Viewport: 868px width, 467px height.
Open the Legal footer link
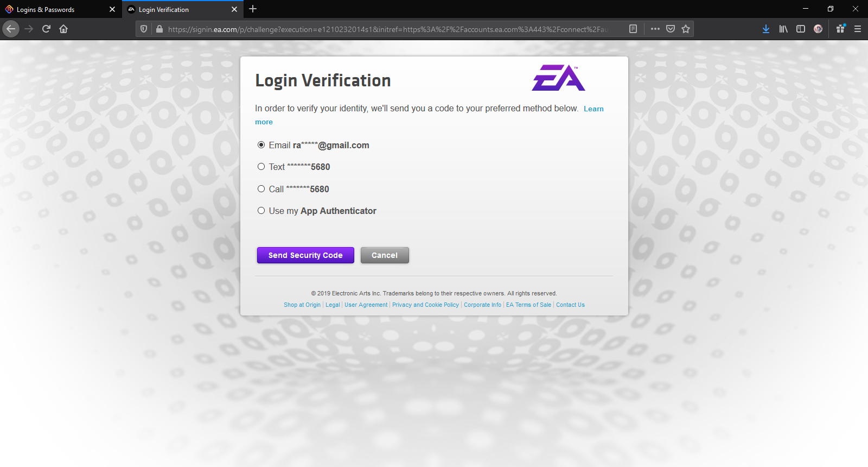[x=333, y=305]
